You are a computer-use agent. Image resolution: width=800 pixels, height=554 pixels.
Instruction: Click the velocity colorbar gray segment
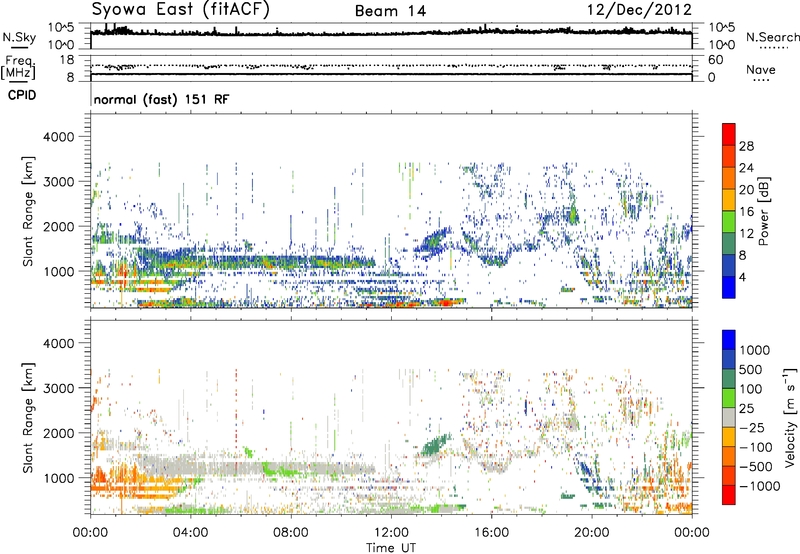click(729, 417)
